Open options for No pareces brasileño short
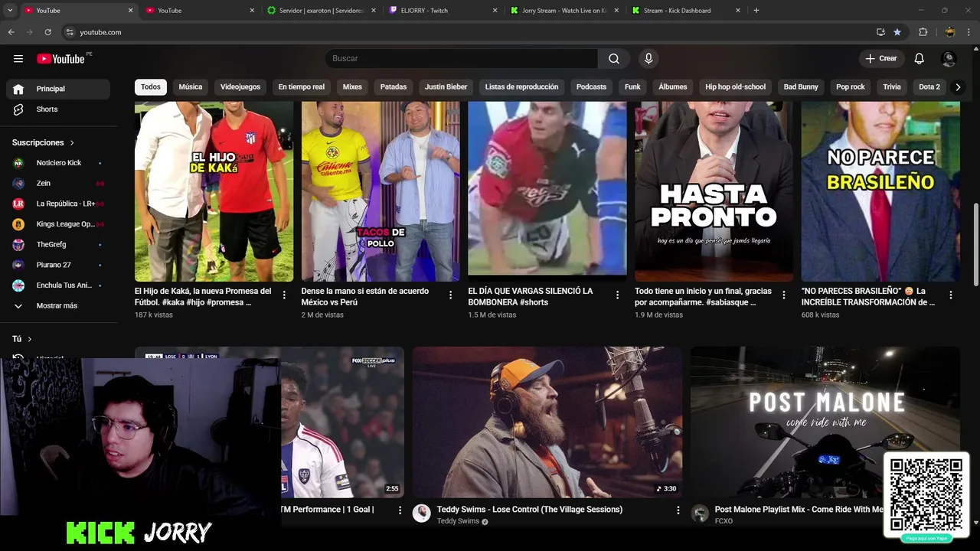Viewport: 980px width, 551px height. tap(951, 295)
